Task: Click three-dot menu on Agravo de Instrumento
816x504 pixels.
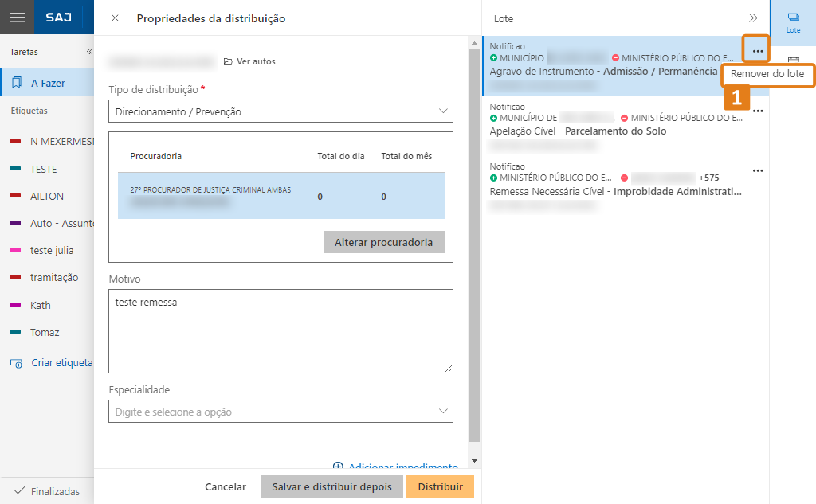Action: coord(757,51)
